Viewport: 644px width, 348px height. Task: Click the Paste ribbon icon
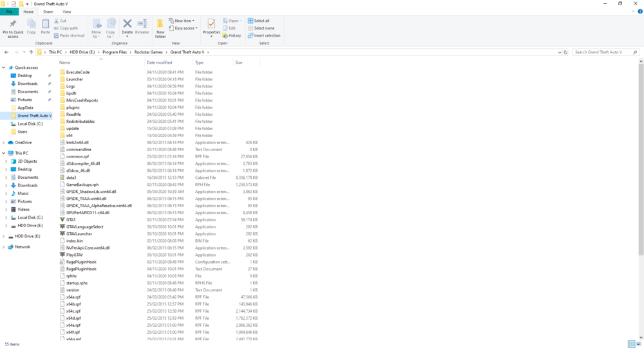point(45,24)
